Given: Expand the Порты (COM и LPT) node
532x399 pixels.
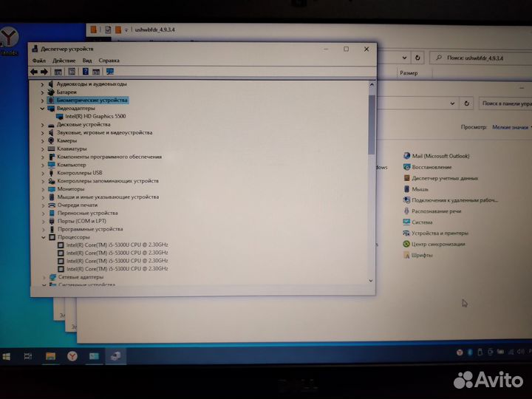Looking at the screenshot, I should pyautogui.click(x=43, y=221).
